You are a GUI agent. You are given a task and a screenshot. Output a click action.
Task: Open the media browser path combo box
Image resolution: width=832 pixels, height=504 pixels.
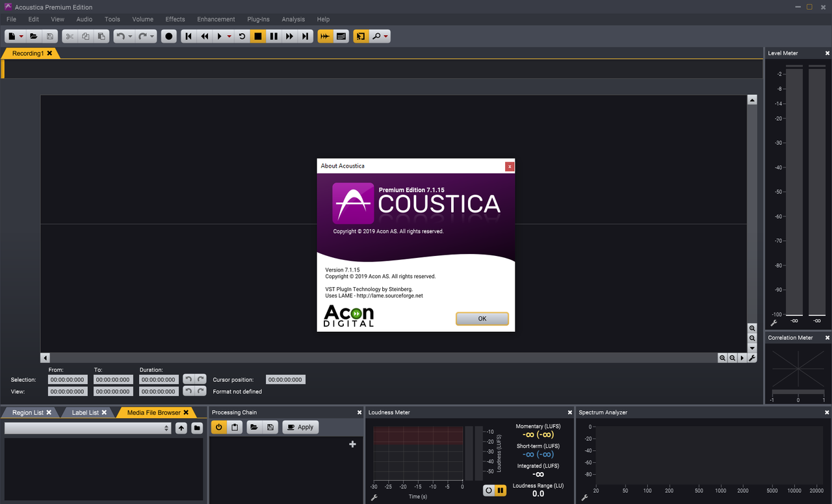(x=88, y=428)
